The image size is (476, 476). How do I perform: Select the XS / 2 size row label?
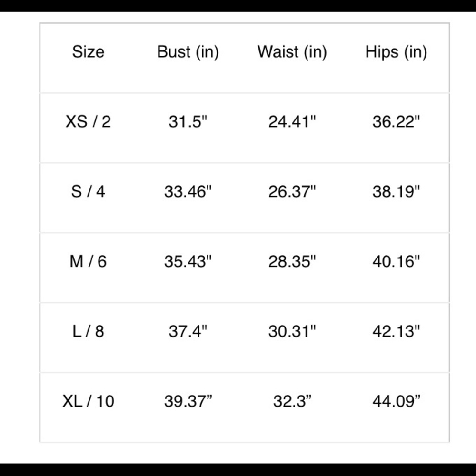[x=88, y=122]
